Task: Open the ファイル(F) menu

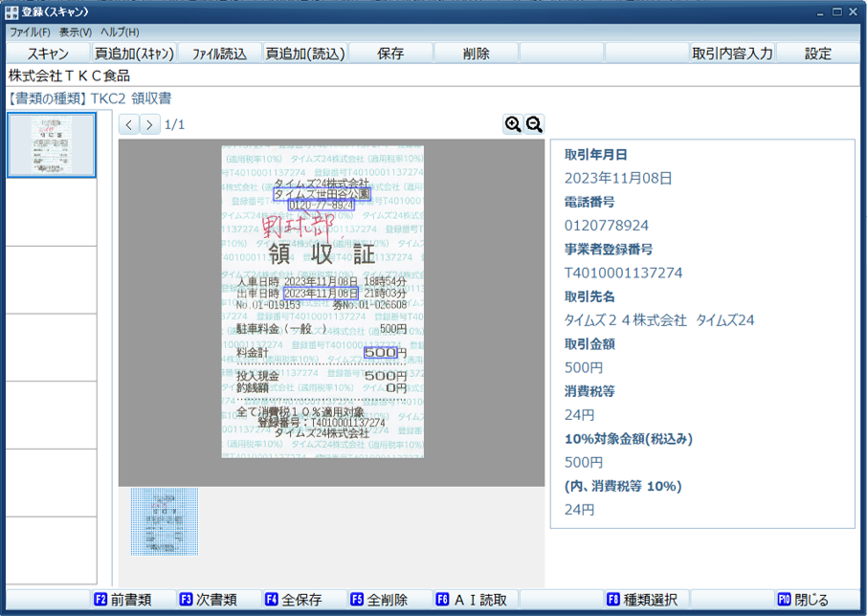Action: tap(30, 32)
